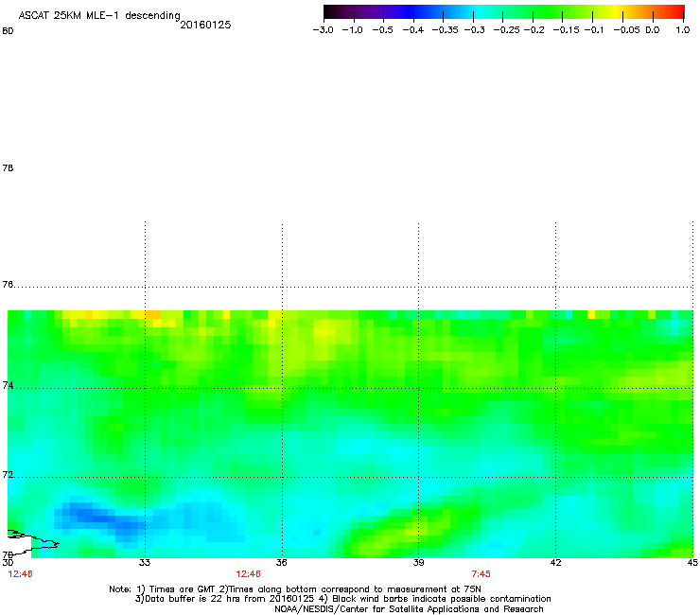Click the '-0.15' color scale label
Image resolution: width=700 pixels, height=615 pixels.
(x=566, y=30)
